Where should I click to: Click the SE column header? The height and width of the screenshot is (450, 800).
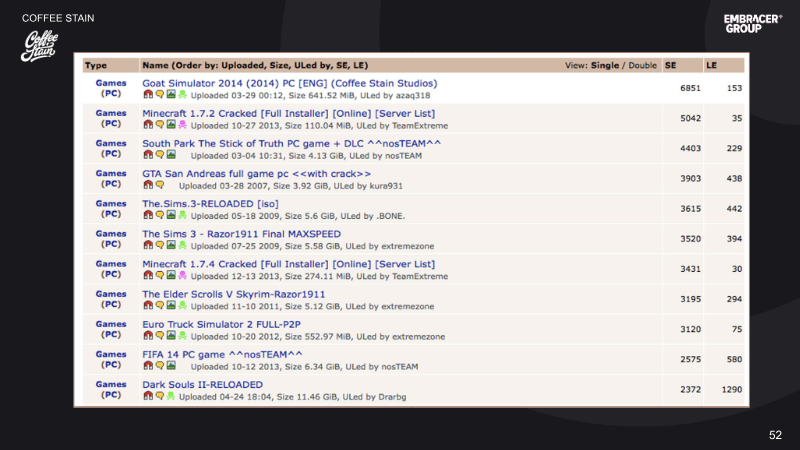pyautogui.click(x=670, y=65)
